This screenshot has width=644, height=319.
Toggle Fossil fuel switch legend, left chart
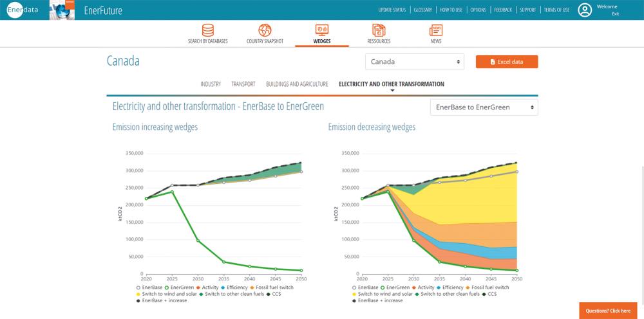(x=272, y=287)
